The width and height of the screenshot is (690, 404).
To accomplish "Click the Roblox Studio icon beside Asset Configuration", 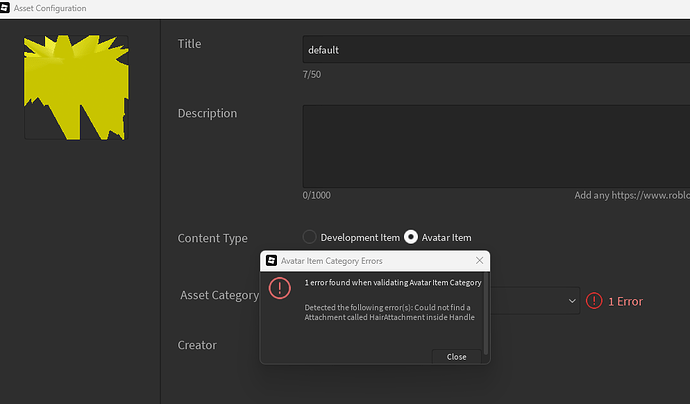I will [x=6, y=8].
